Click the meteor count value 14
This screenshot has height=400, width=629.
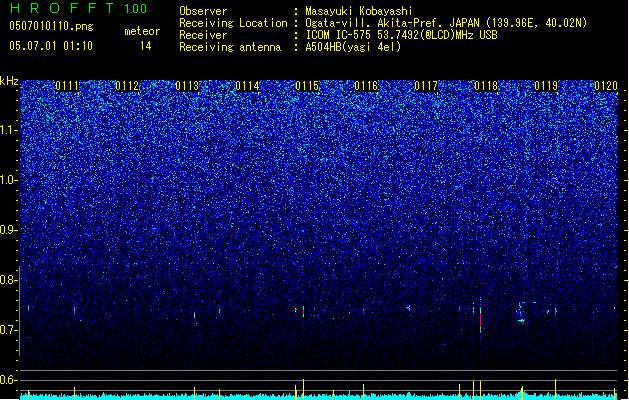pos(146,46)
